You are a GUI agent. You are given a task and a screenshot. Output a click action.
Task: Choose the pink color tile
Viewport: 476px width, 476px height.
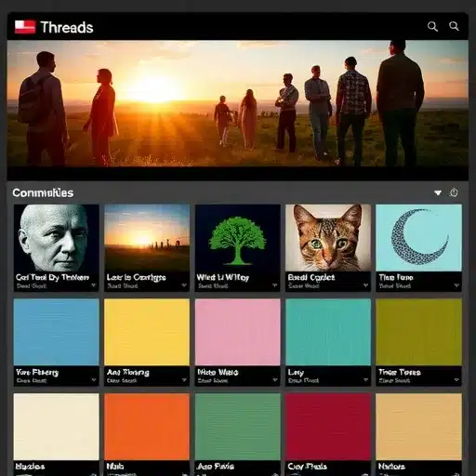[x=238, y=332]
